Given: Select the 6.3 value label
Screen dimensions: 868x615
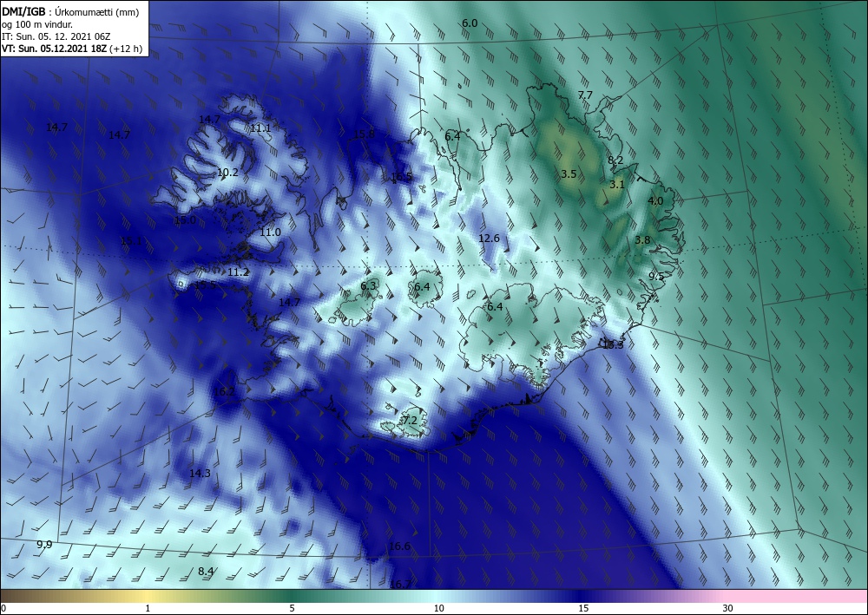Looking at the screenshot, I should (x=368, y=286).
